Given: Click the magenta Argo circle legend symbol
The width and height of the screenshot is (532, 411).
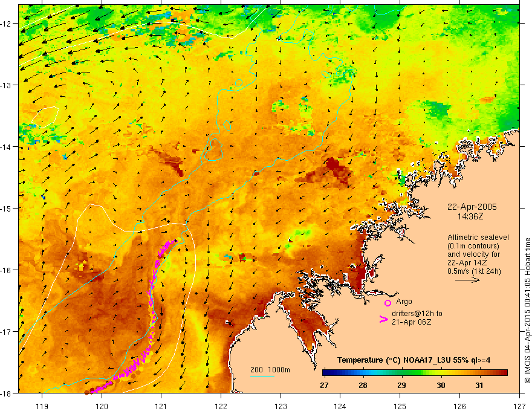Looking at the screenshot, I should tap(388, 303).
